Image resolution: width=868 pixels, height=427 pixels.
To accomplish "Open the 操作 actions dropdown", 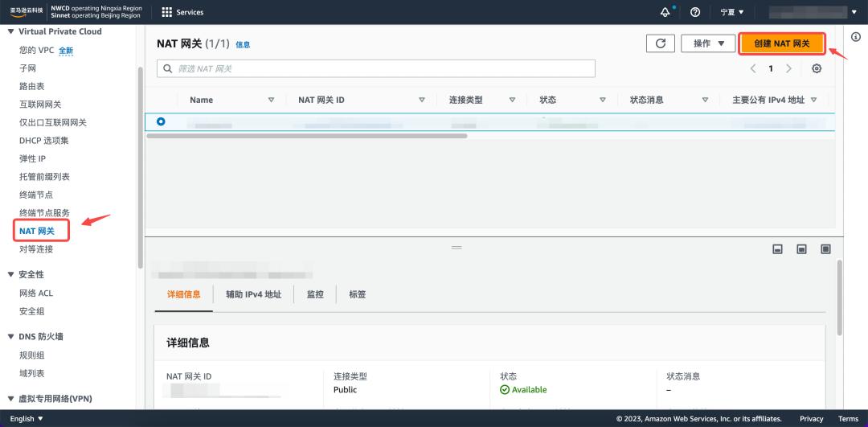I will point(708,43).
